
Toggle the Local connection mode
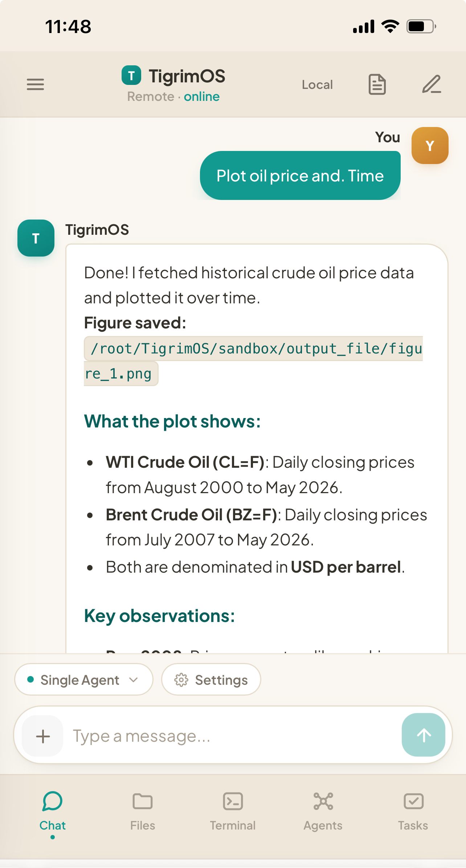tap(317, 85)
